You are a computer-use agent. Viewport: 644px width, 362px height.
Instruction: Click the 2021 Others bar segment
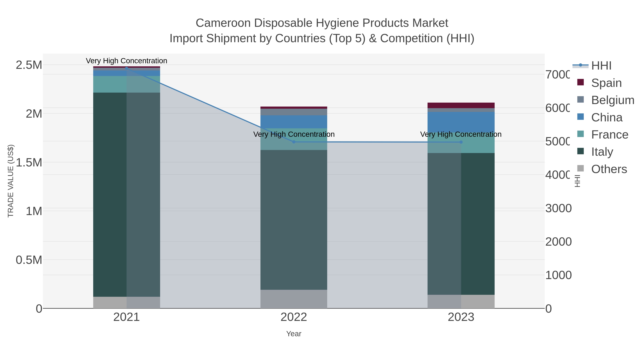point(126,302)
